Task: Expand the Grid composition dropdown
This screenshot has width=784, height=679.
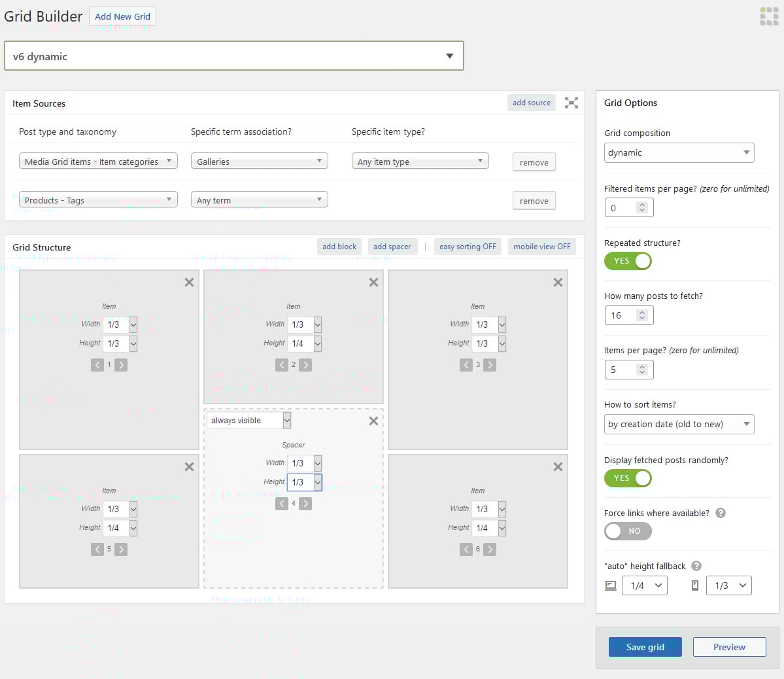Action: point(679,152)
